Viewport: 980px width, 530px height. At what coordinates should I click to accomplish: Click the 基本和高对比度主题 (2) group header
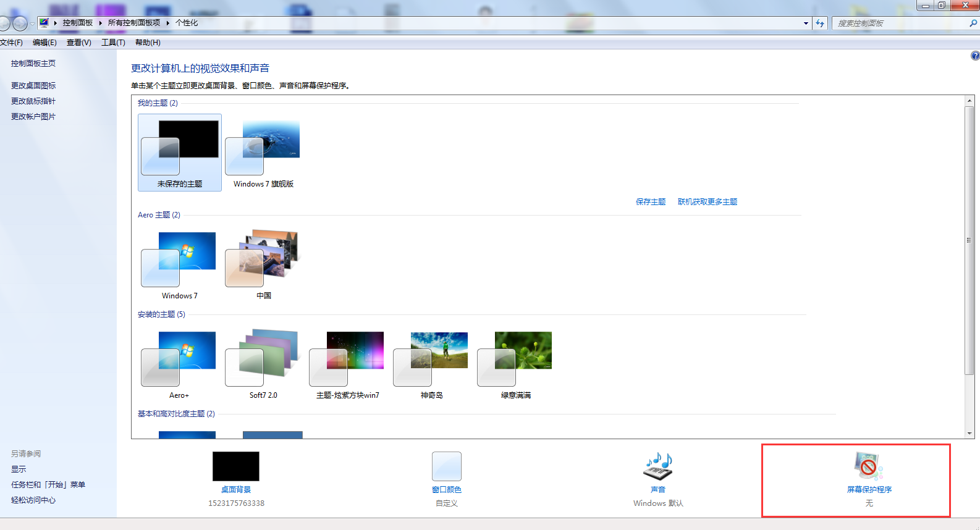[x=176, y=414]
